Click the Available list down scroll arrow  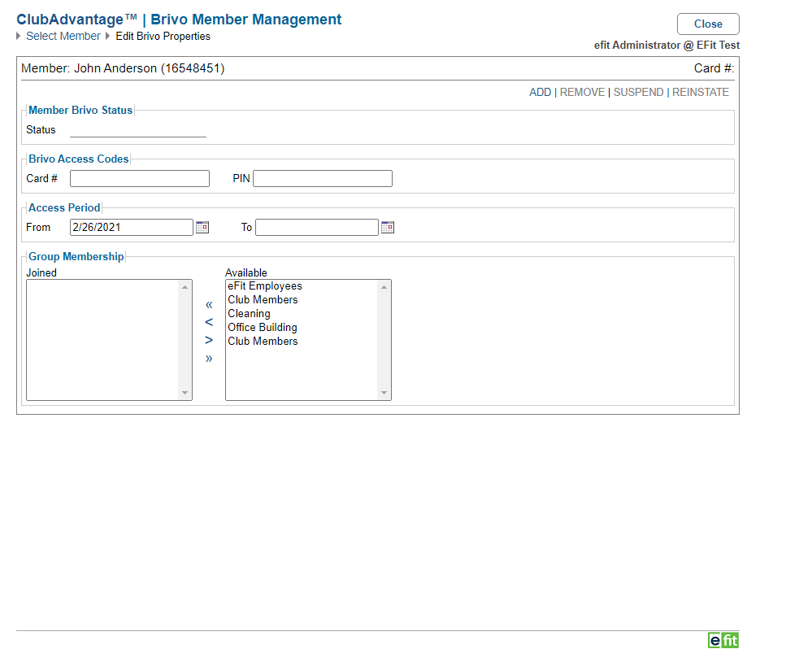click(384, 393)
